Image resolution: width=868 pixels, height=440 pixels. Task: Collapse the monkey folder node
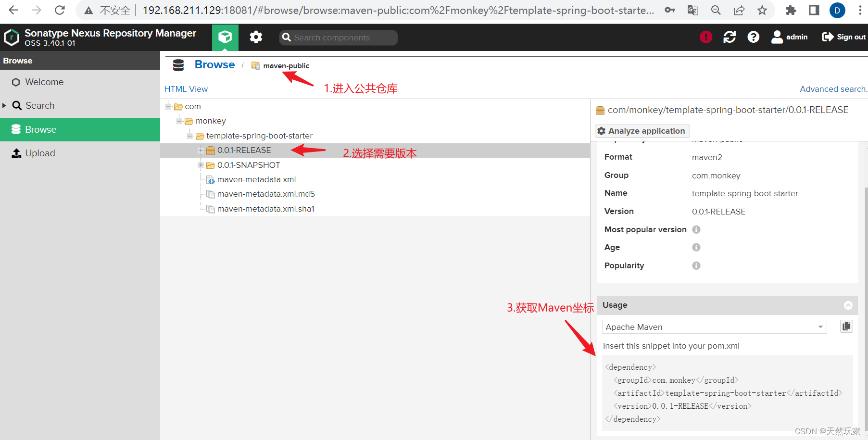click(179, 121)
